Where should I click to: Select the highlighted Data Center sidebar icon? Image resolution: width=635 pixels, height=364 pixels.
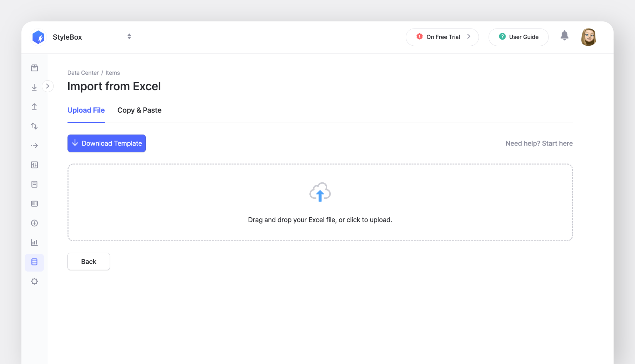pyautogui.click(x=34, y=262)
